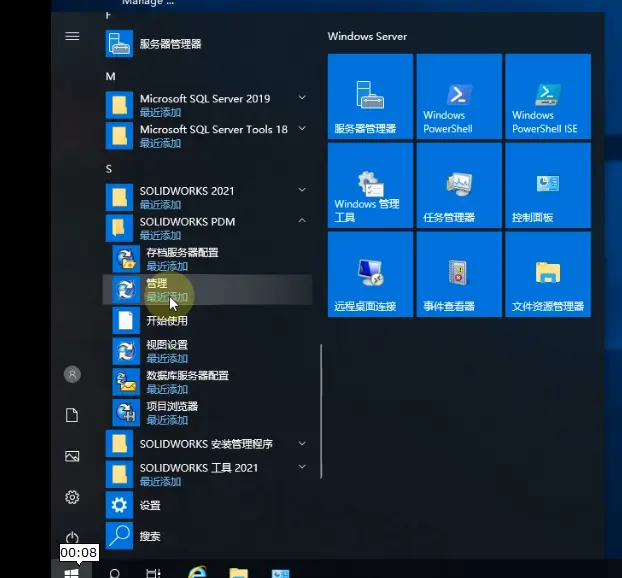Click Windows Server group title
Viewport: 622px width, 578px height.
(x=367, y=36)
